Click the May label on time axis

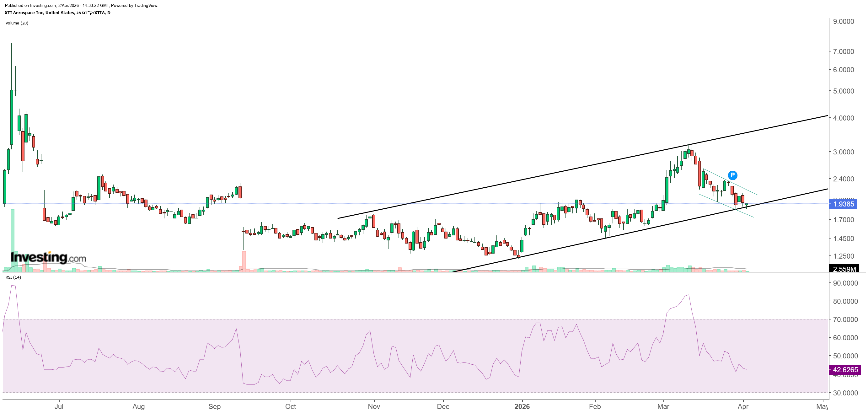pyautogui.click(x=822, y=406)
